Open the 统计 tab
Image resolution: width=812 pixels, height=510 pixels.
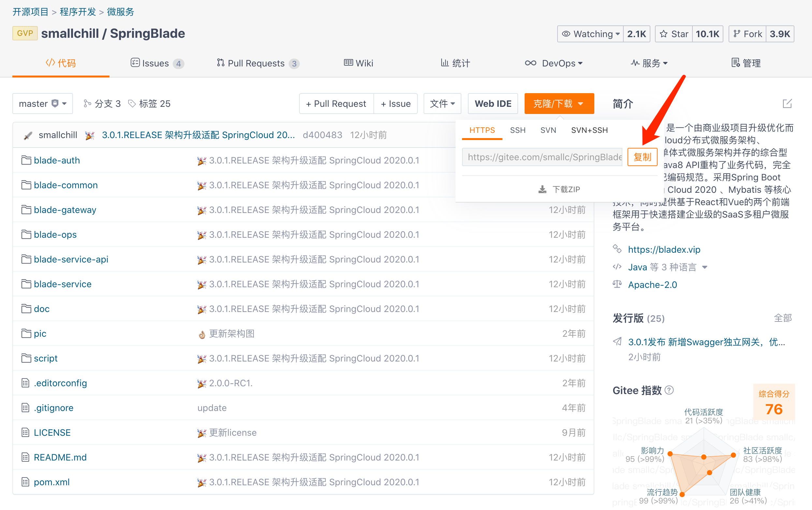[x=455, y=63]
